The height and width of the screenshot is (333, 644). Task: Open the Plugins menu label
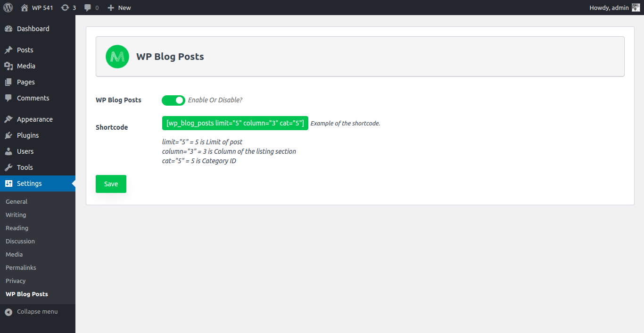(28, 135)
